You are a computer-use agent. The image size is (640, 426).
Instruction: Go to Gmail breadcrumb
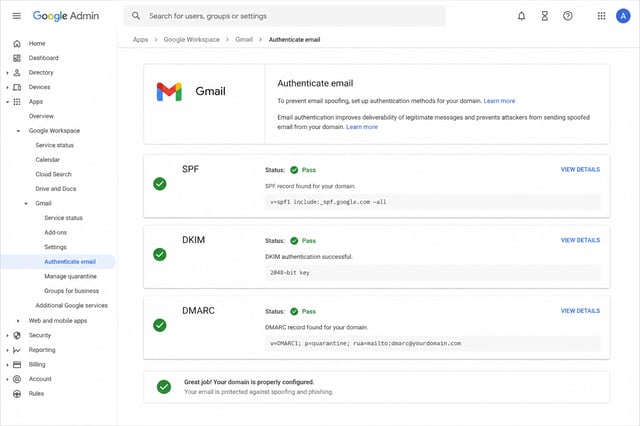point(244,40)
